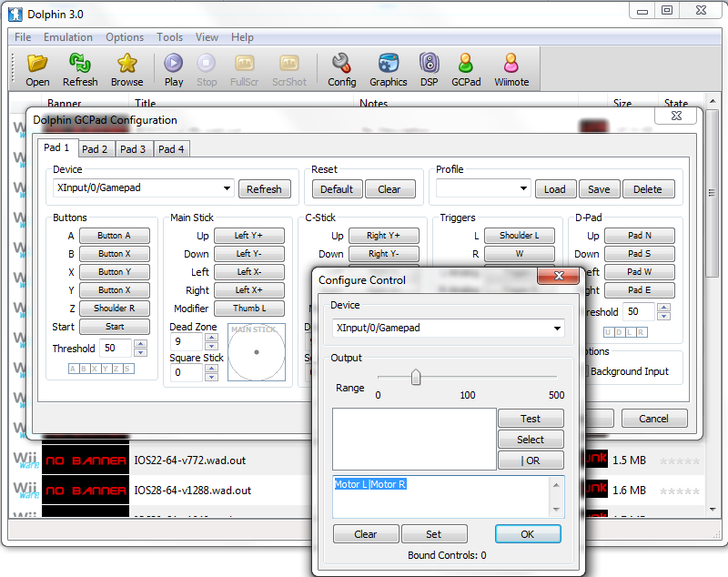Image resolution: width=728 pixels, height=577 pixels.
Task: Close the Configure Control dialog
Action: click(x=559, y=276)
